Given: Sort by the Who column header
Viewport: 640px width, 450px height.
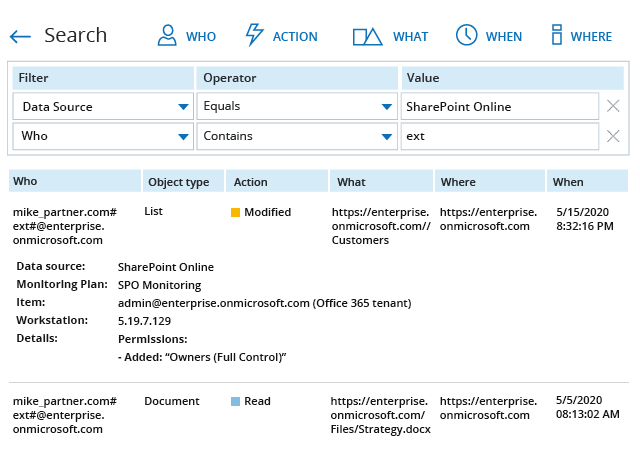Looking at the screenshot, I should (x=75, y=181).
